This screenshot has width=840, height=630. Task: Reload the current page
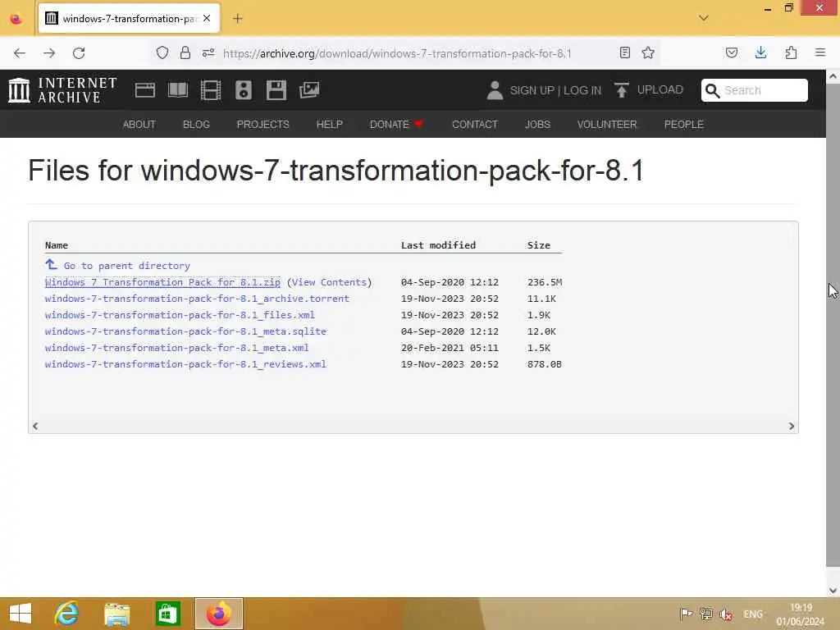[x=79, y=53]
